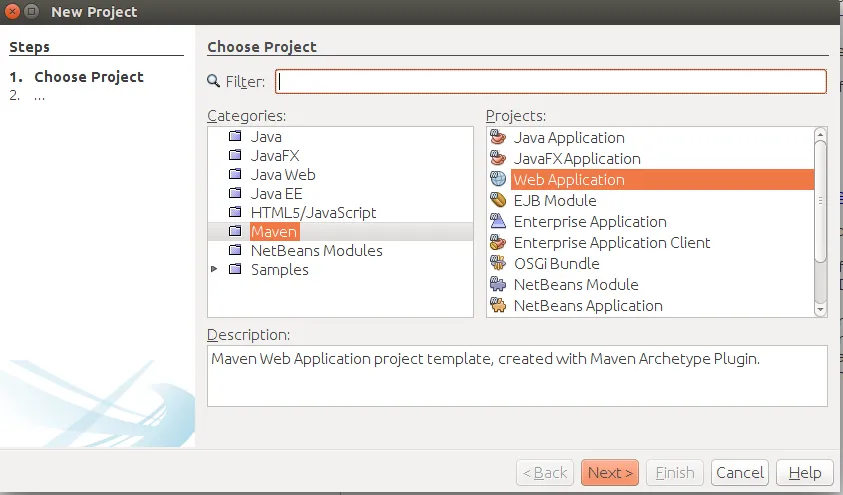Click the Cancel button
The image size is (843, 495).
click(x=740, y=472)
